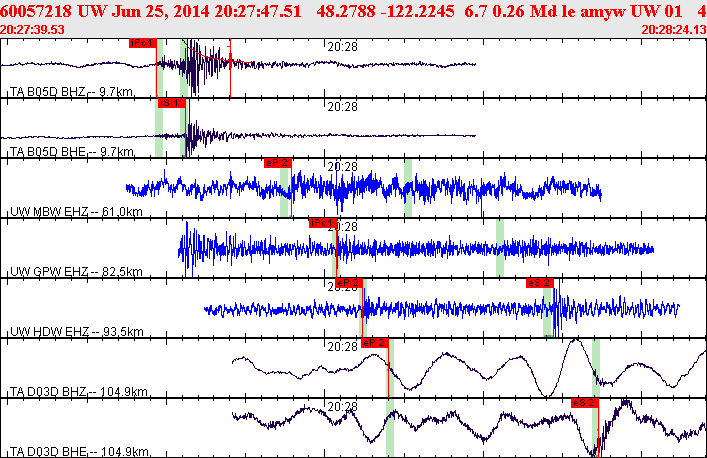707x458 pixels.
Task: Click the UW HDW EHZ -- 93.5km channel label
Action: [77, 332]
